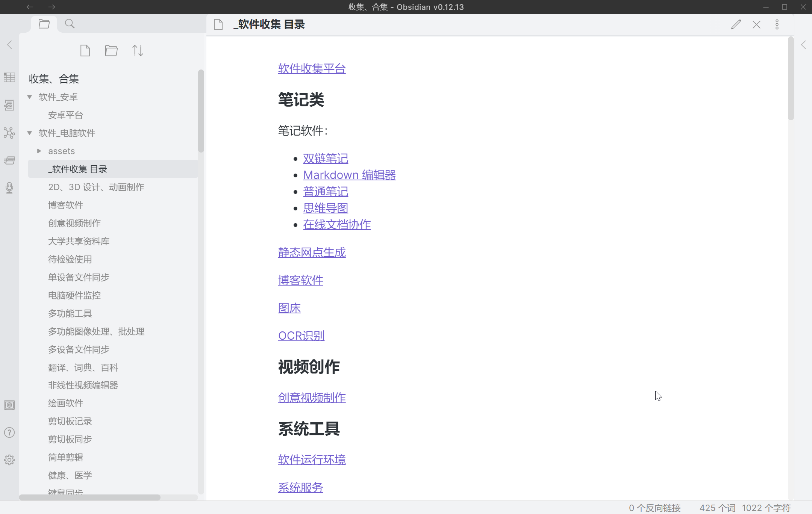Viewport: 812px width, 514px height.
Task: Expand the assets folder
Action: click(39, 151)
